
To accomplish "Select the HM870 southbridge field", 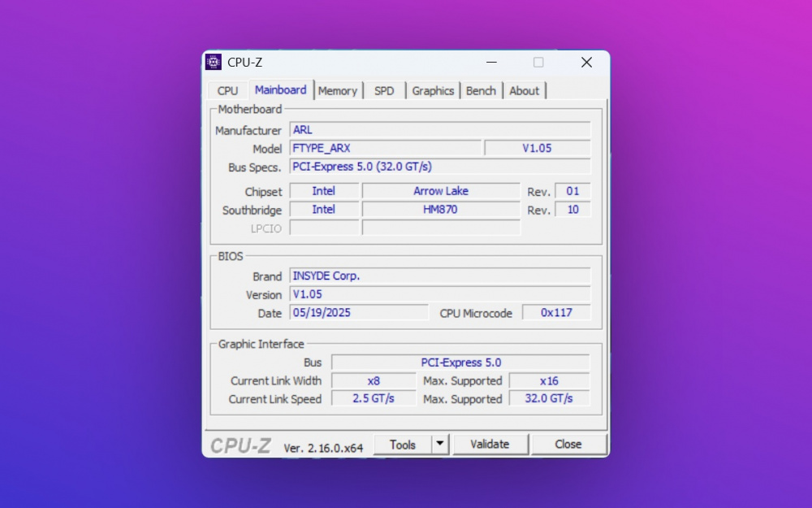I will pyautogui.click(x=441, y=210).
